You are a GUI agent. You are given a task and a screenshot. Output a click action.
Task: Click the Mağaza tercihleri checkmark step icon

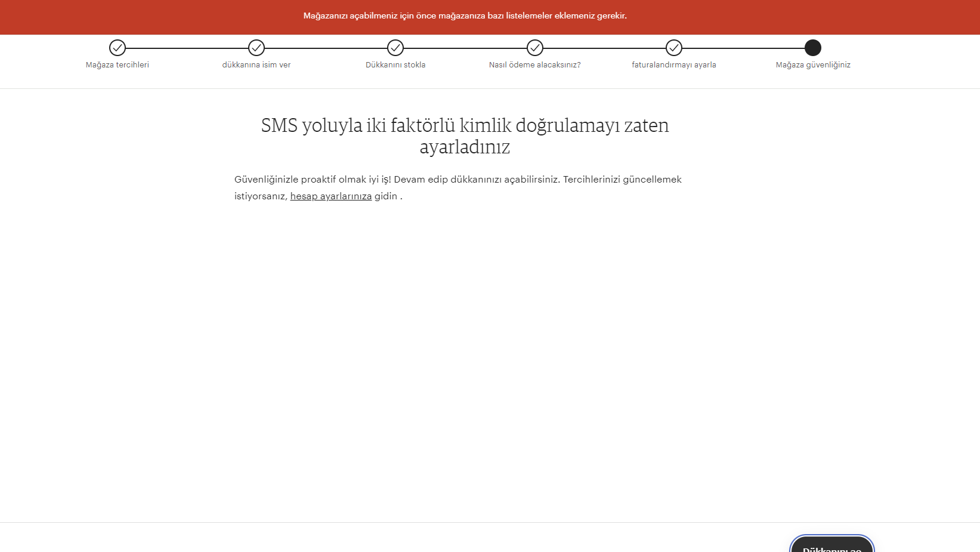click(118, 48)
